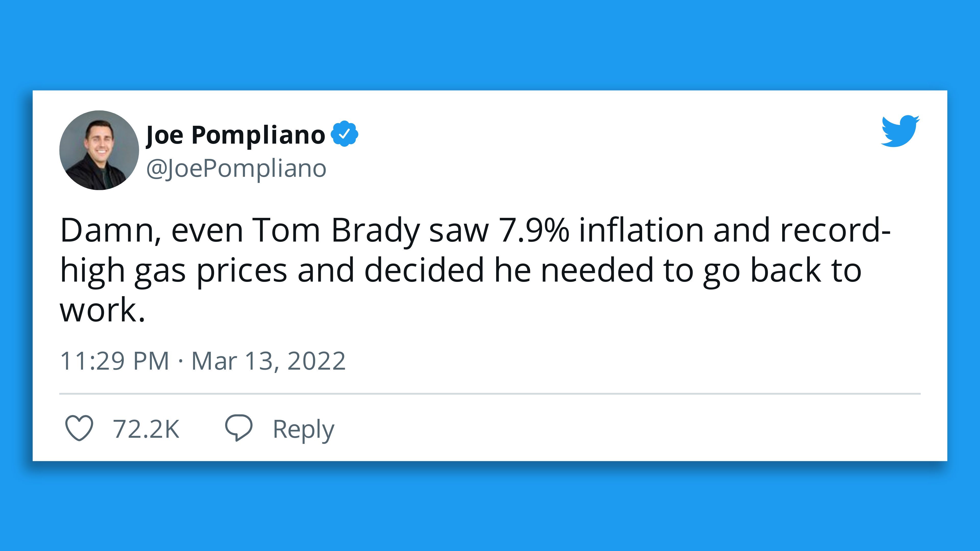Click the Twitter bird logo

tap(900, 130)
